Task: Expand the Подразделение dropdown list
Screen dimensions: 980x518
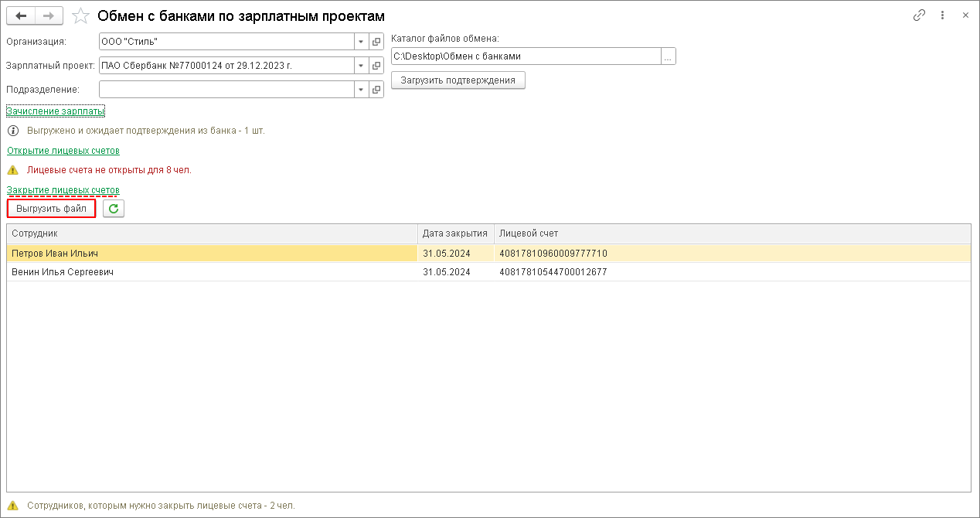Action: pyautogui.click(x=362, y=90)
